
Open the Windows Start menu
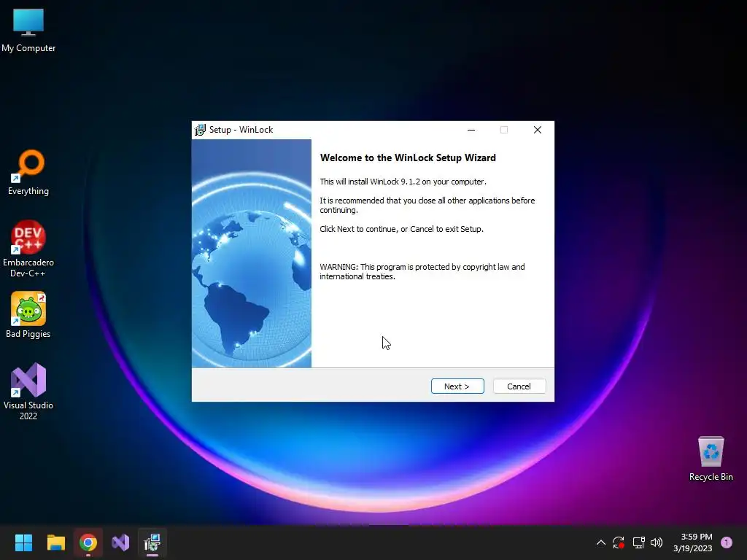(23, 542)
